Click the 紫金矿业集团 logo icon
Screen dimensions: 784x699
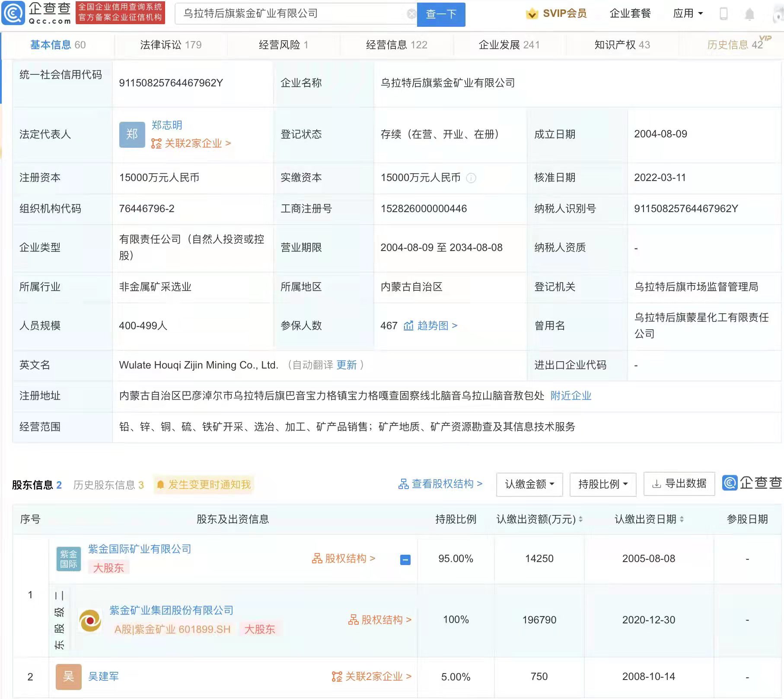pyautogui.click(x=90, y=620)
